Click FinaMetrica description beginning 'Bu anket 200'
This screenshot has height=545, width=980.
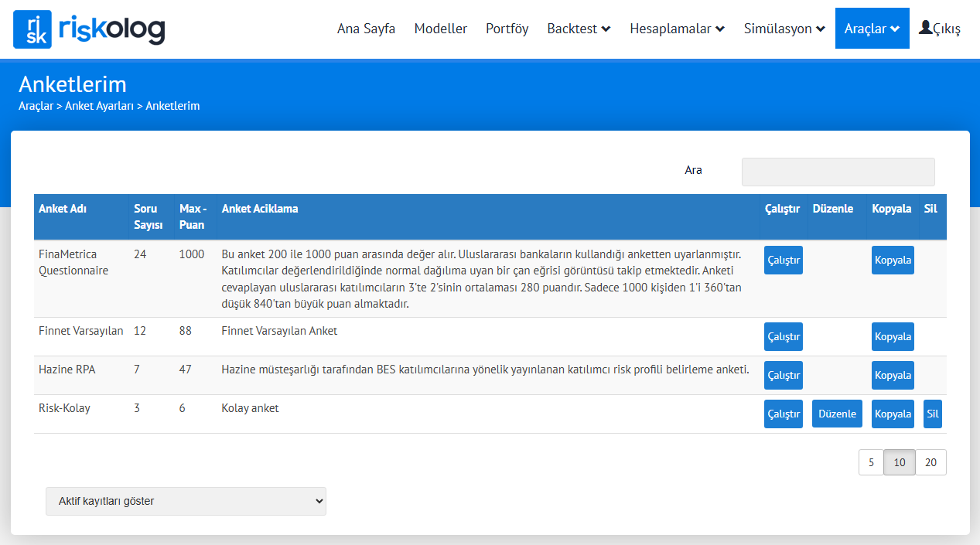pos(481,279)
